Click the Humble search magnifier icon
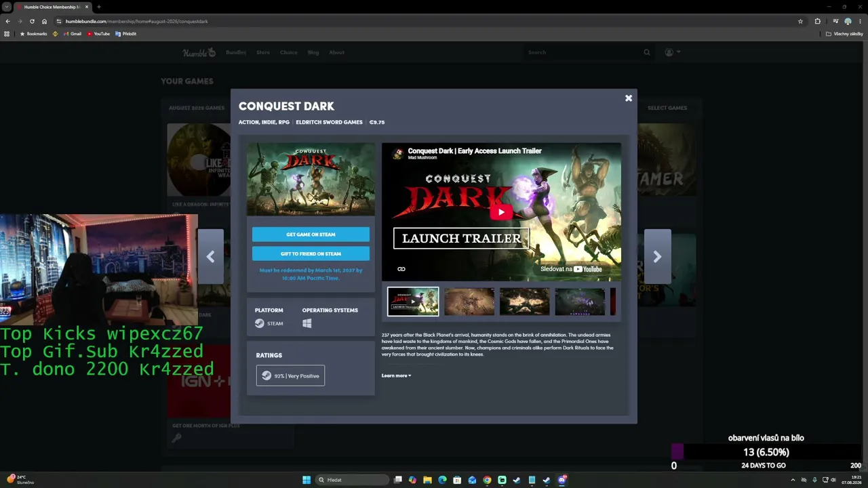Image resolution: width=868 pixels, height=488 pixels. point(647,52)
